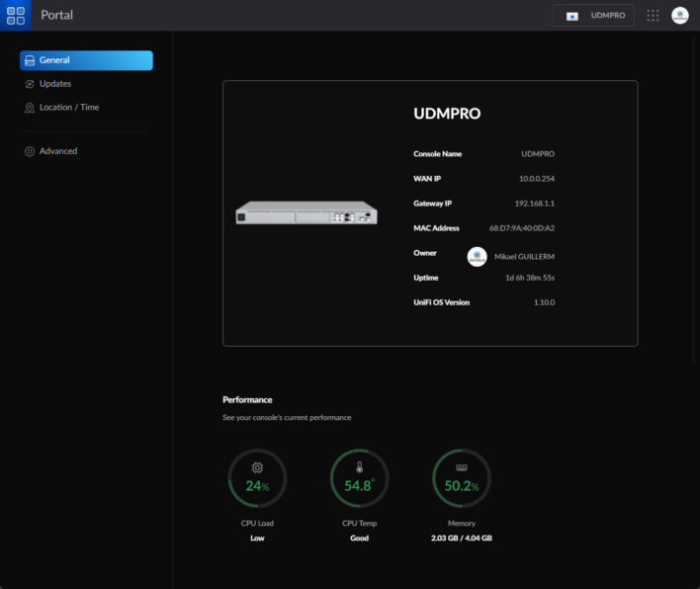The image size is (700, 589).
Task: Click the owner avatar next to Mikael GUILLERM
Action: point(477,256)
